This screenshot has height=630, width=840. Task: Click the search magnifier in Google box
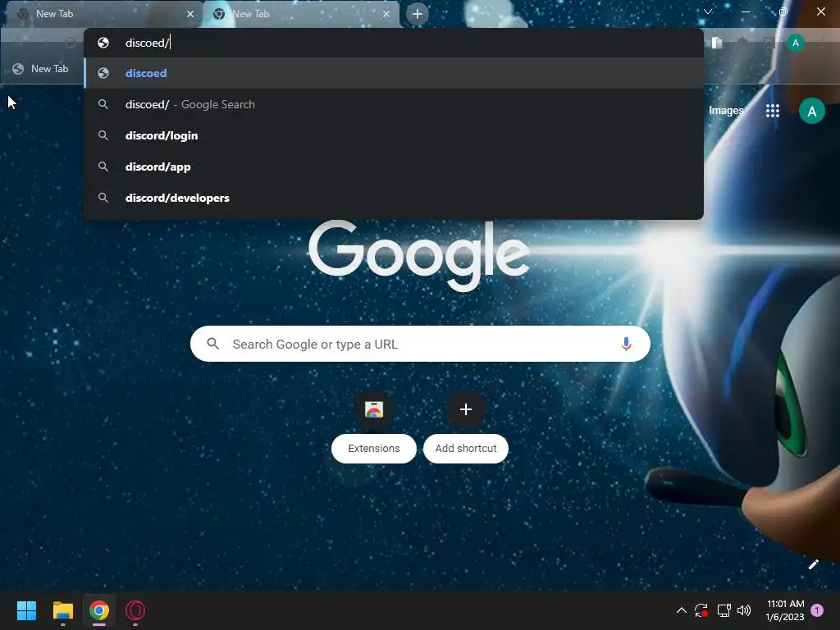(x=212, y=344)
